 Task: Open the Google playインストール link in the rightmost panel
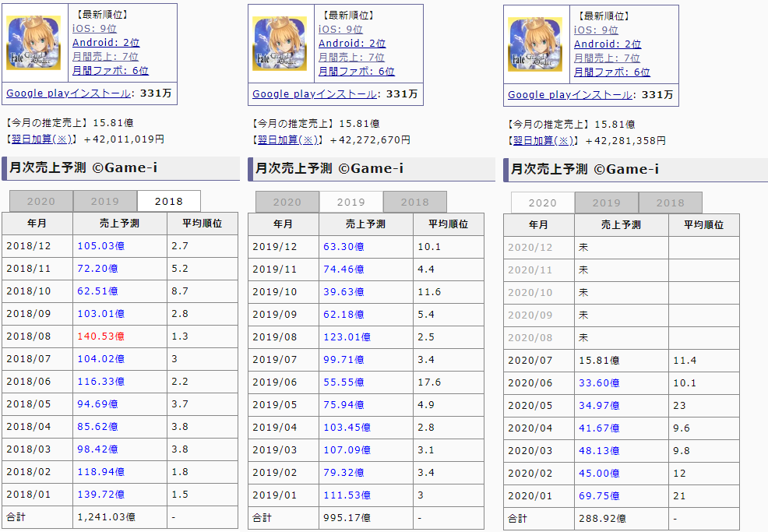pos(570,94)
